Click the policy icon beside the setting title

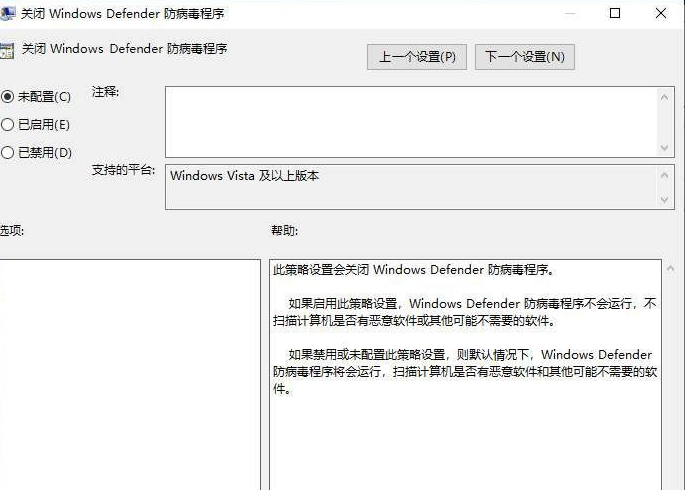[7, 51]
